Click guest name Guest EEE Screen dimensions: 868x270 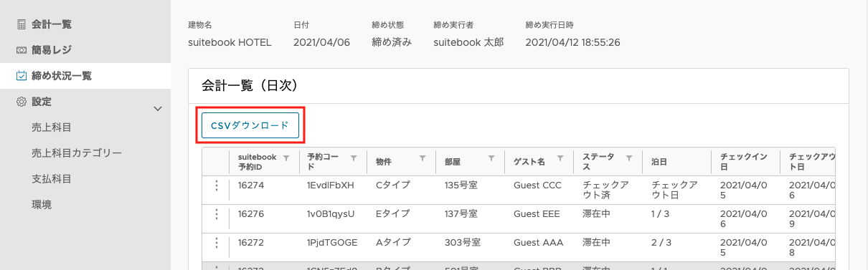(x=537, y=213)
